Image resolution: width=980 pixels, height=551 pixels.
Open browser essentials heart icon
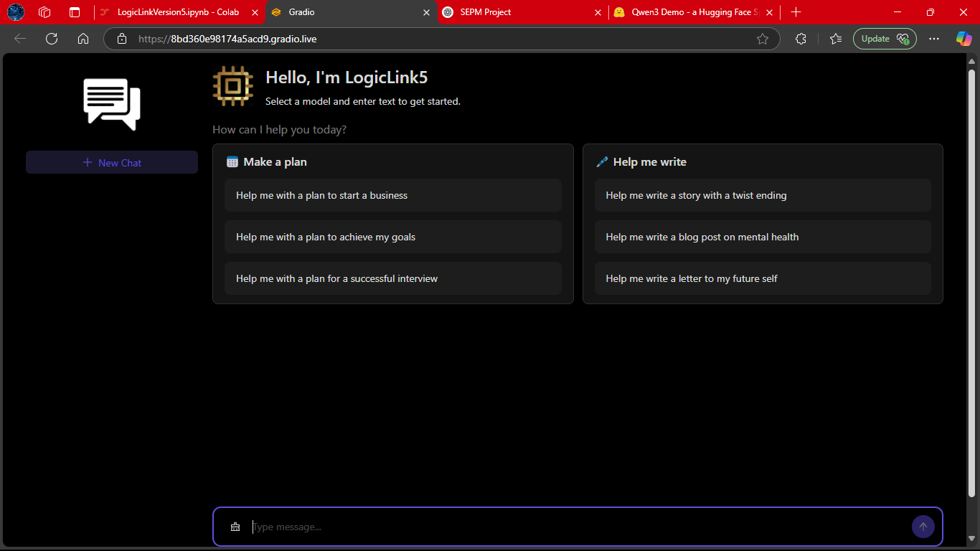pyautogui.click(x=903, y=39)
